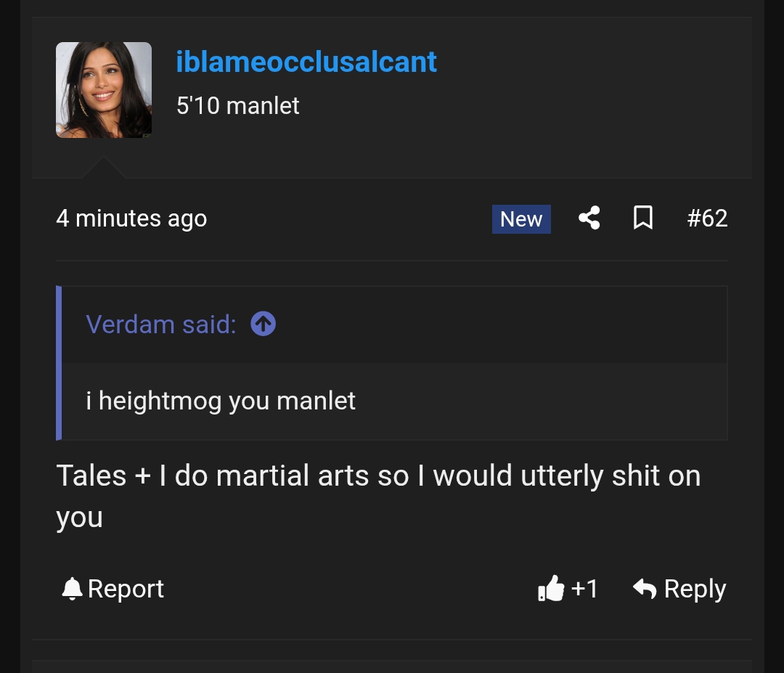Click the '+1' reaction count
The width and height of the screenshot is (784, 673).
tap(585, 589)
